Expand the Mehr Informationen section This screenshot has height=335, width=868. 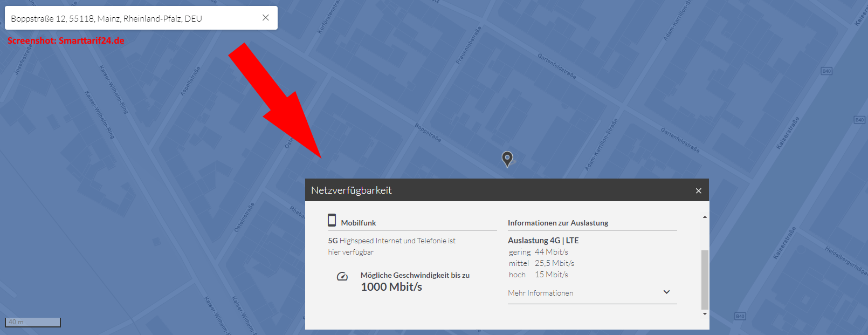click(592, 293)
